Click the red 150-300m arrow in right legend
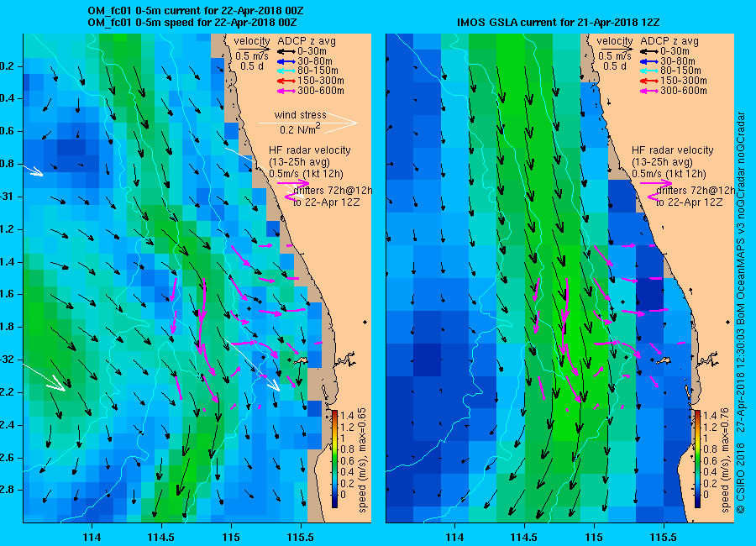Viewport: 756px width, 546px height. click(649, 81)
